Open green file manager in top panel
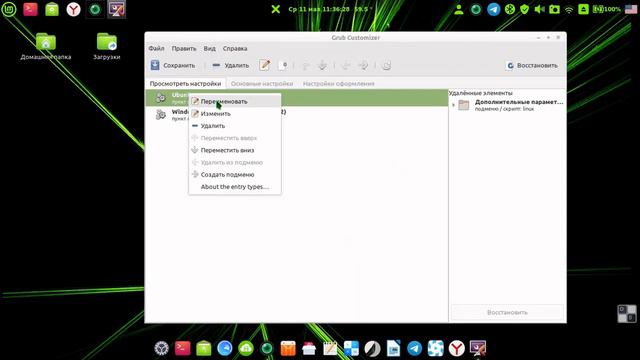The width and height of the screenshot is (640, 360). (x=52, y=9)
